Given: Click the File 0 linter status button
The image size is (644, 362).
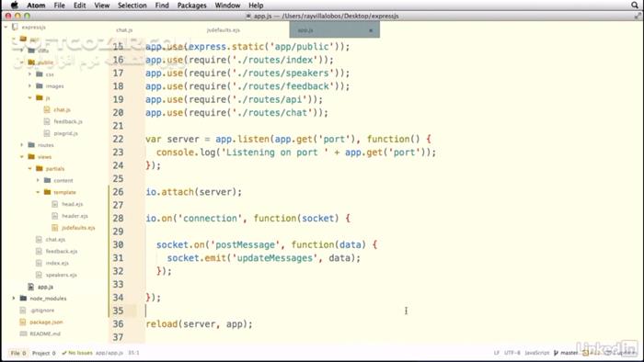Looking at the screenshot, I should [x=18, y=353].
